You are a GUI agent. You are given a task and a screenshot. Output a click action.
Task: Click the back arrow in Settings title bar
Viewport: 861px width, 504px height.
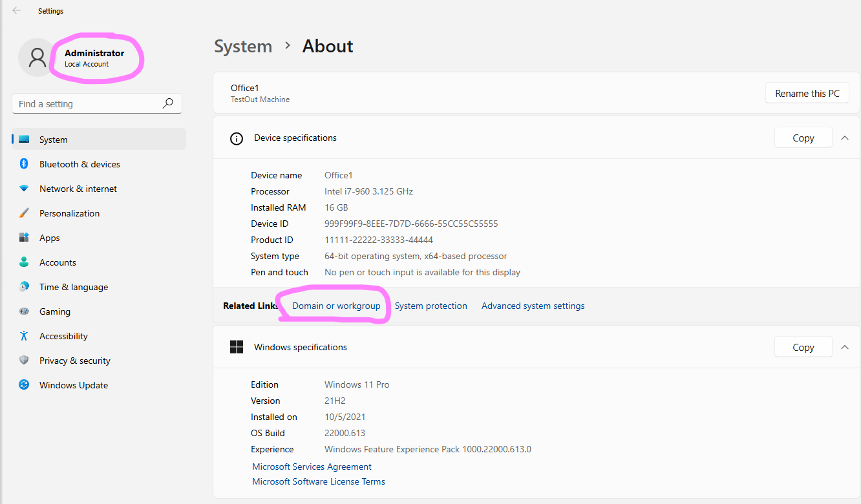[17, 10]
